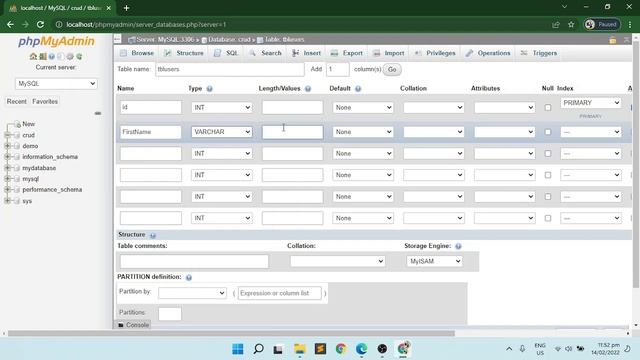Viewport: 640px width, 360px height.
Task: Click the Go button to add columns
Action: (392, 69)
